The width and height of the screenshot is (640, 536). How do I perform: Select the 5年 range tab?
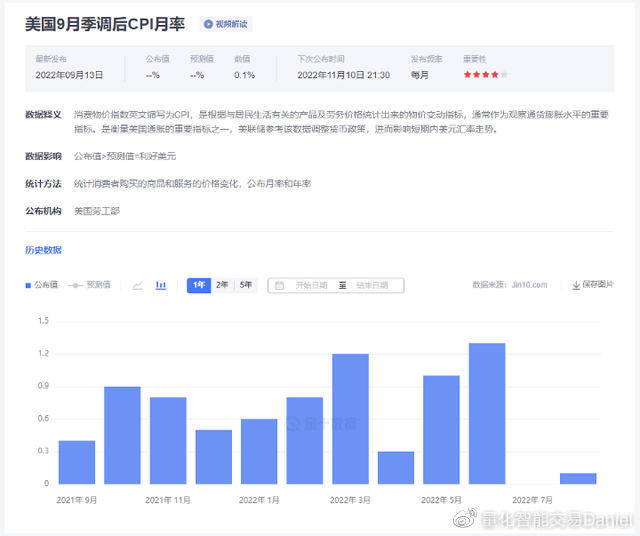coord(246,285)
